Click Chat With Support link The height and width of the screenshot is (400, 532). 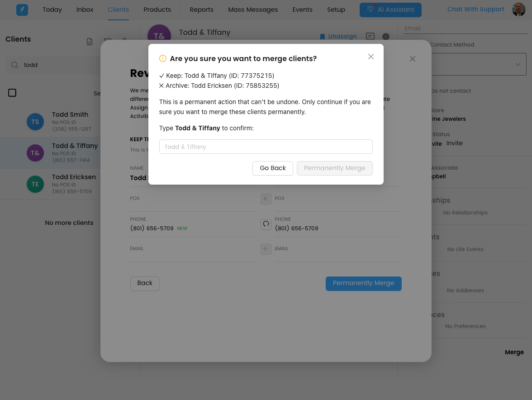coord(476,9)
